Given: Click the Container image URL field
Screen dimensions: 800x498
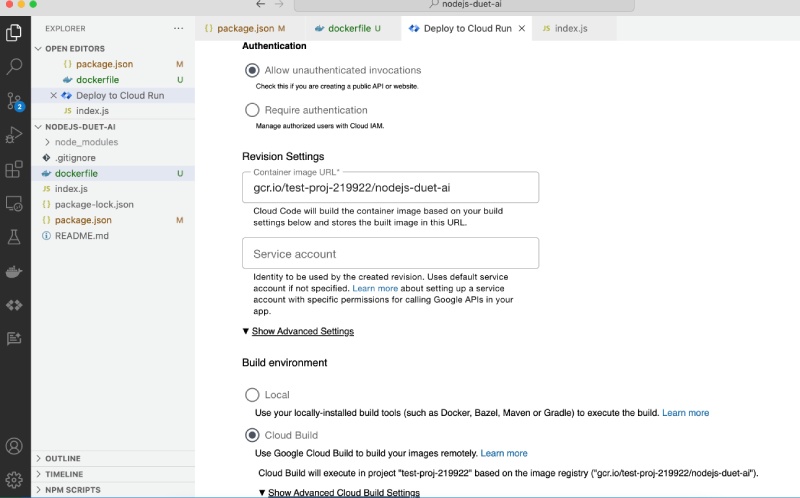Looking at the screenshot, I should tap(390, 187).
